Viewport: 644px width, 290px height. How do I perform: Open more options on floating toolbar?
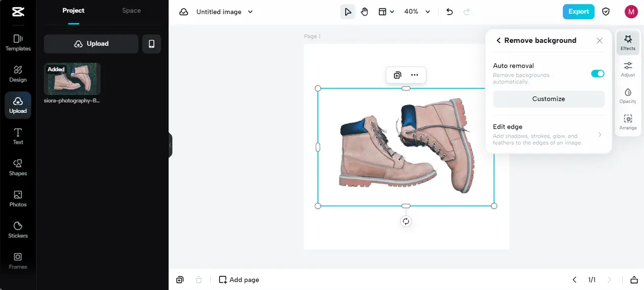(414, 75)
